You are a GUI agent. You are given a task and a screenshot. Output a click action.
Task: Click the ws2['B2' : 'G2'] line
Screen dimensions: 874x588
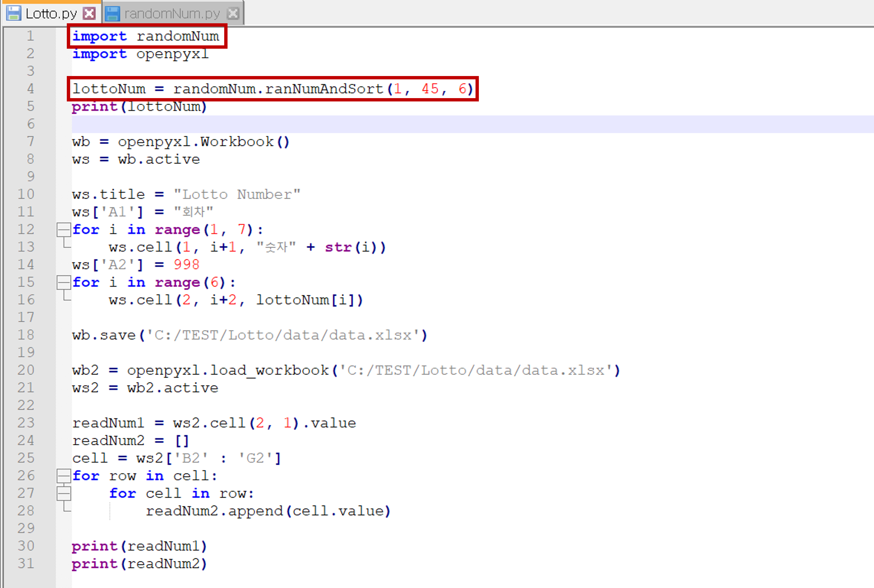point(176,458)
